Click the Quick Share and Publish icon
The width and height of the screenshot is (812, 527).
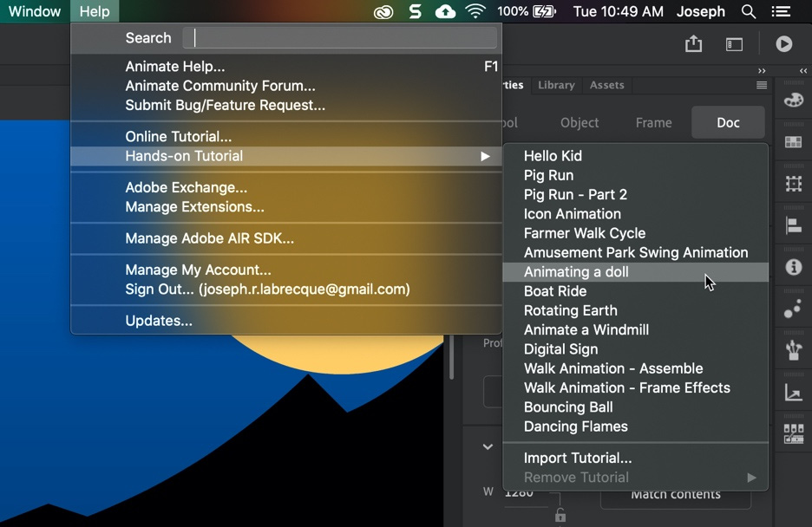click(x=693, y=44)
